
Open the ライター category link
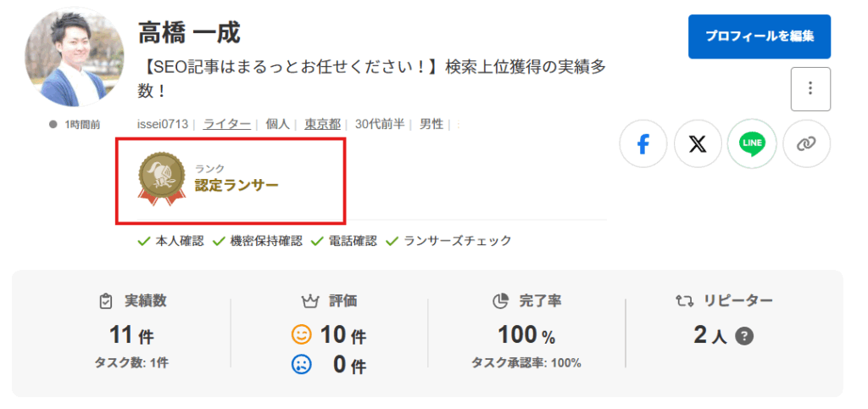(x=226, y=124)
